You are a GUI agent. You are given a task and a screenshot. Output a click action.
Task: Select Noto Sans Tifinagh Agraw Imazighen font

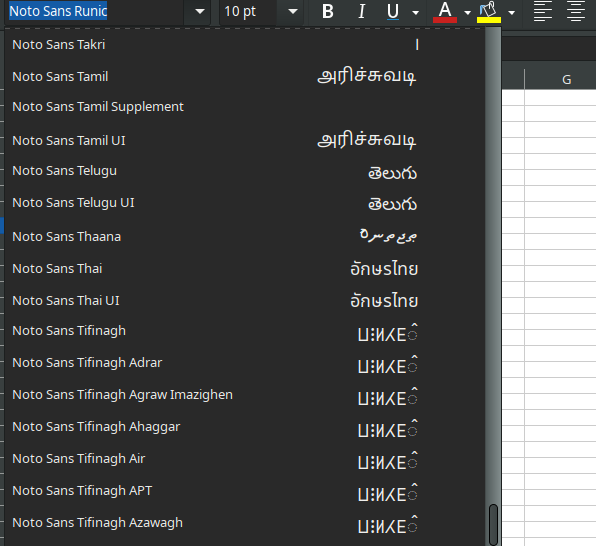pyautogui.click(x=245, y=395)
